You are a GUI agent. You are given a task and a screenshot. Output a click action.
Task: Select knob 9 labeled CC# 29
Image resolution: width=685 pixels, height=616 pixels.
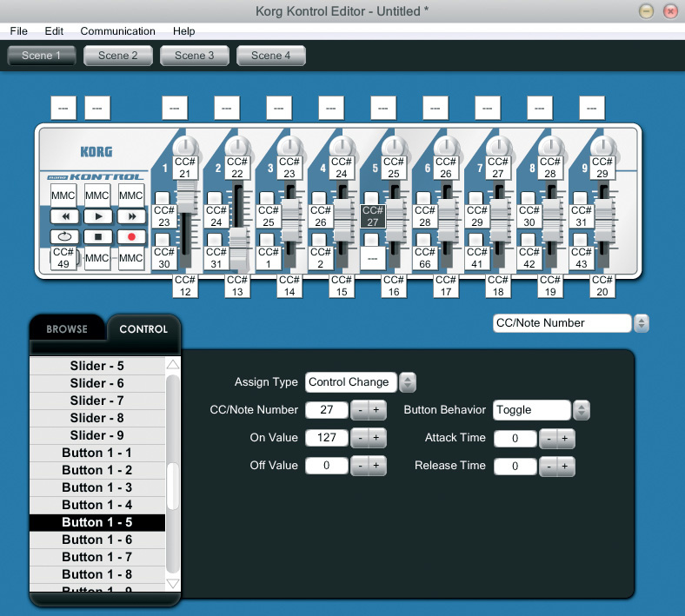pos(602,168)
